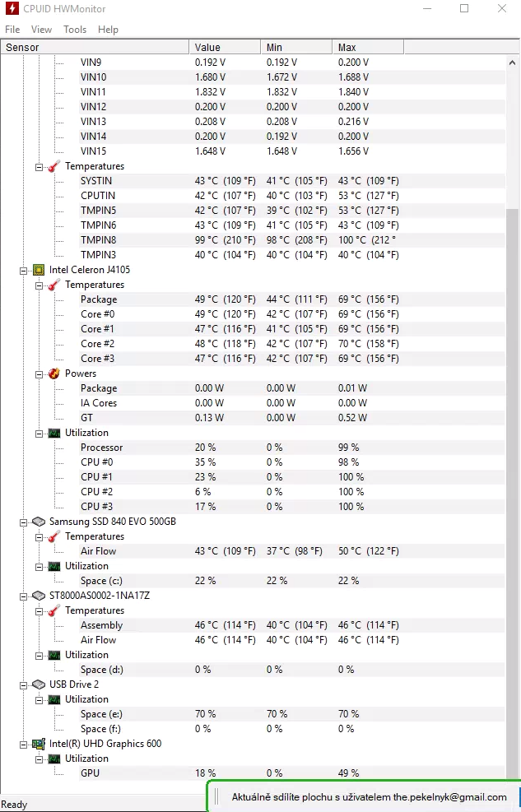Open the Tools menu

(75, 30)
